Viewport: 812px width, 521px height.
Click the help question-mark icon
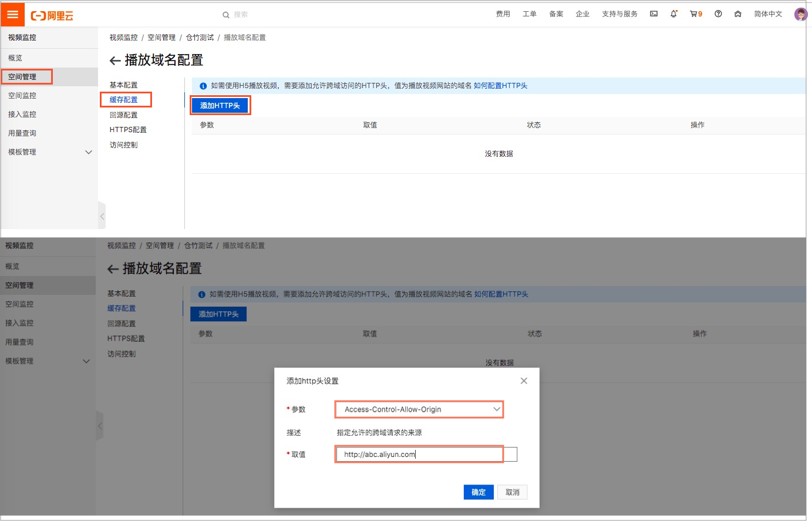coord(717,14)
